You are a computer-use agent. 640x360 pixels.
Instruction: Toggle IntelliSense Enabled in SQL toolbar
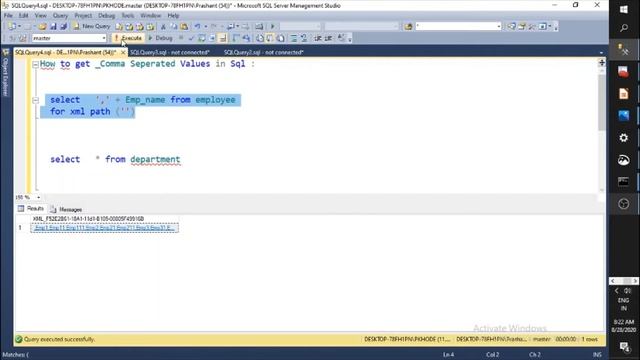coord(223,38)
